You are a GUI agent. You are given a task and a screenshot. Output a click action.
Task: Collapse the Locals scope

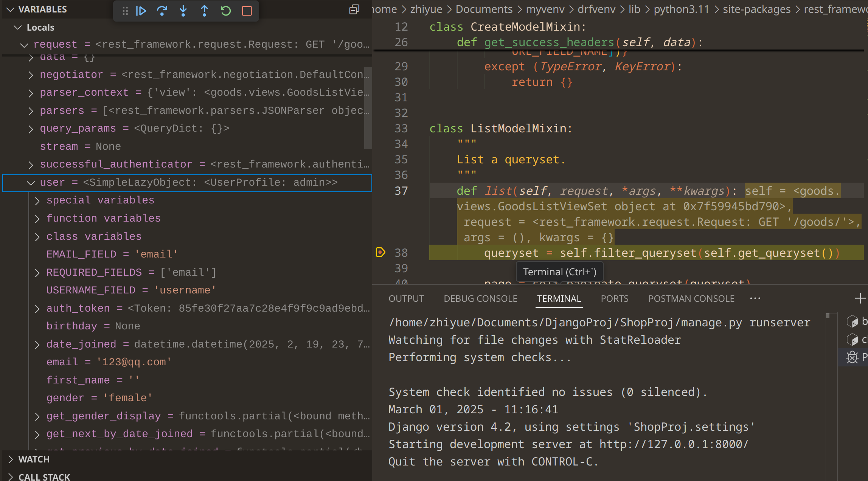tap(17, 28)
